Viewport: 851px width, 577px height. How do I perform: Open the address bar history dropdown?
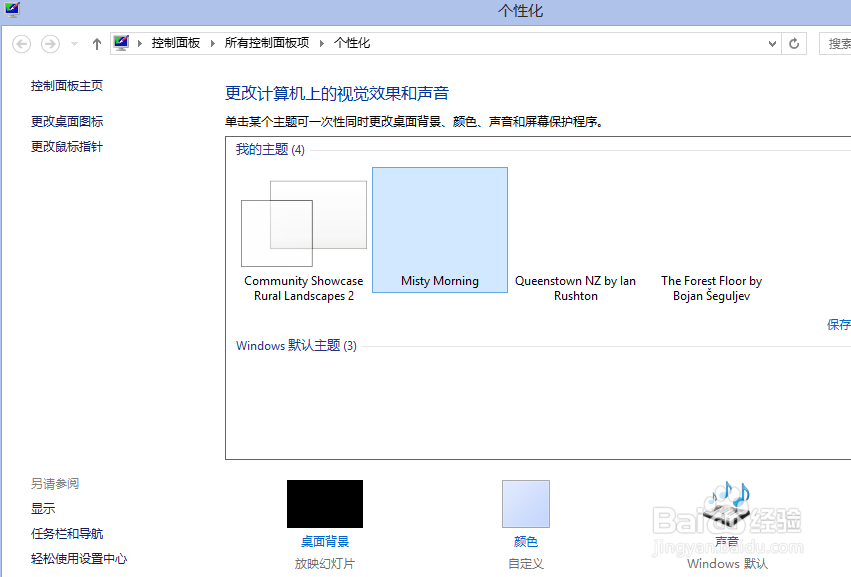772,43
